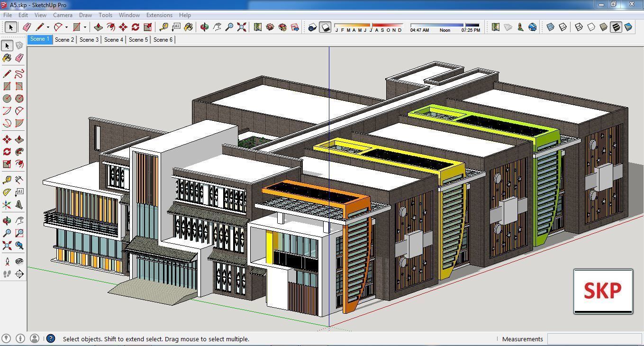Activate Zoom Window in left toolbar
The width and height of the screenshot is (644, 346).
19,233
